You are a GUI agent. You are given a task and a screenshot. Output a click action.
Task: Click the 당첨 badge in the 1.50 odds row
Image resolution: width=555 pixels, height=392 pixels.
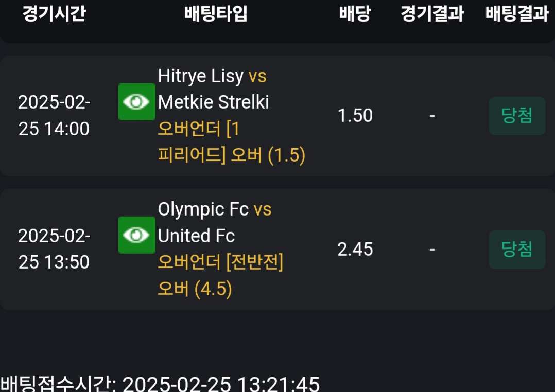(517, 116)
